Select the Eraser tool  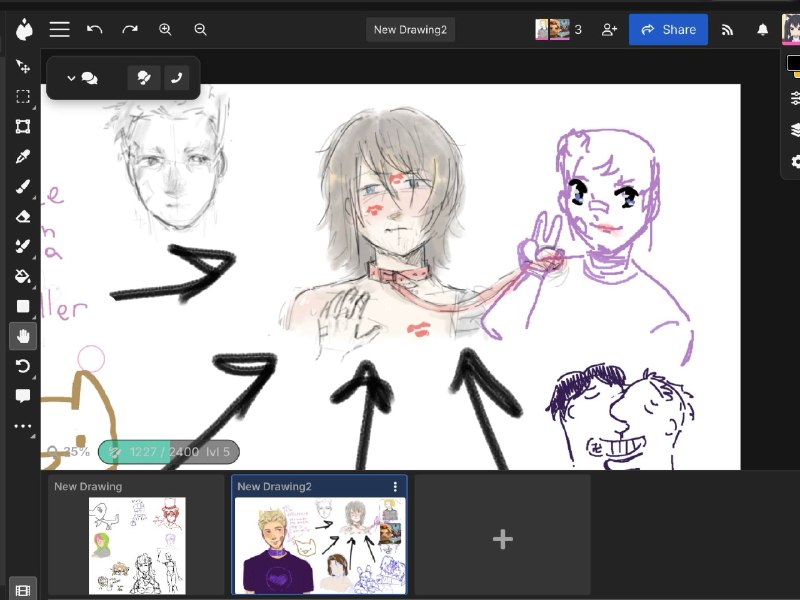click(23, 217)
